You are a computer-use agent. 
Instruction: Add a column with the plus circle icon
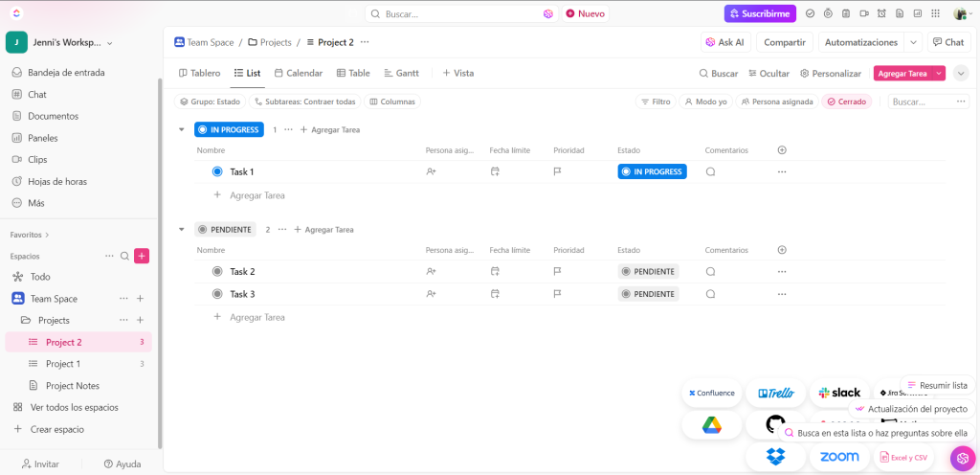(782, 150)
